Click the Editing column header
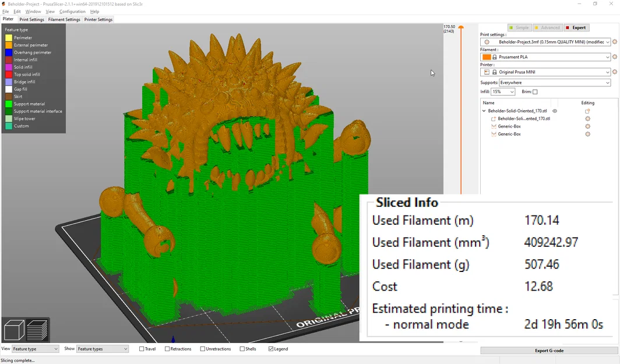The image size is (620, 364). tap(587, 103)
